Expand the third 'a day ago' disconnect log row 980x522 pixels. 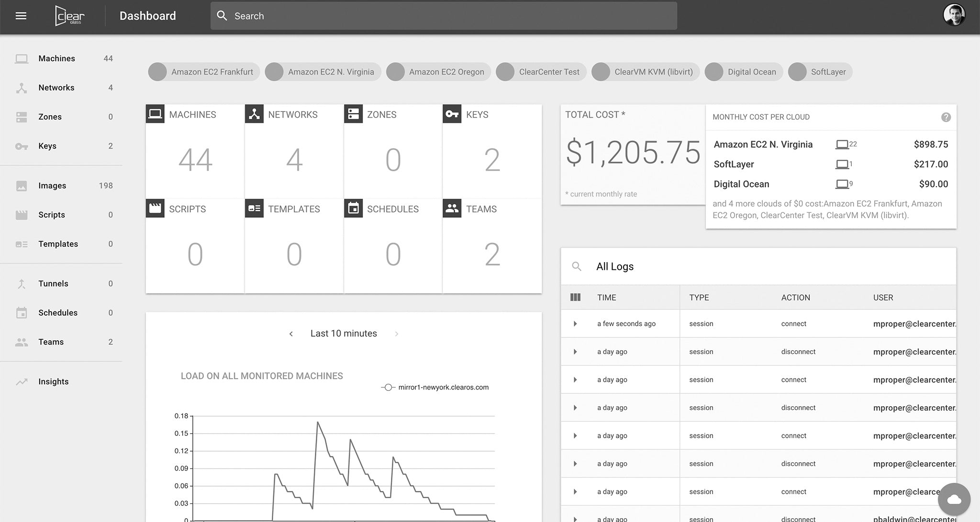coord(575,464)
